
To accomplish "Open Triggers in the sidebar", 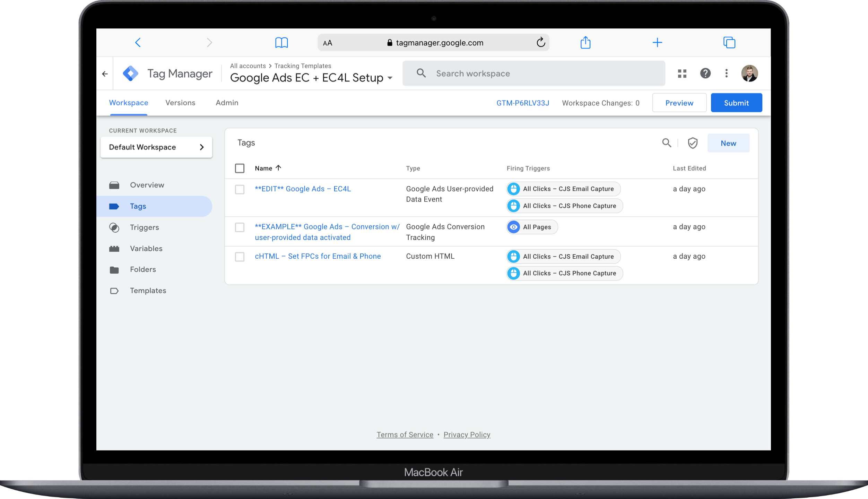I will (x=144, y=227).
